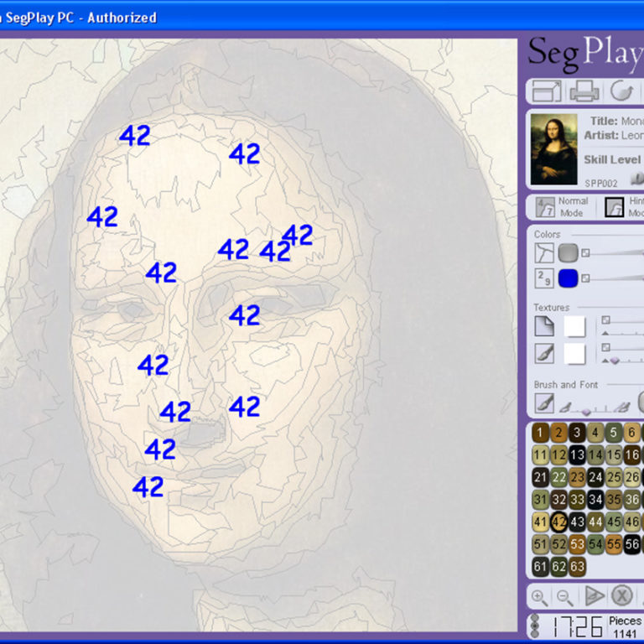This screenshot has height=644, width=644.
Task: Click the number color icon under Colors
Action: point(544,278)
